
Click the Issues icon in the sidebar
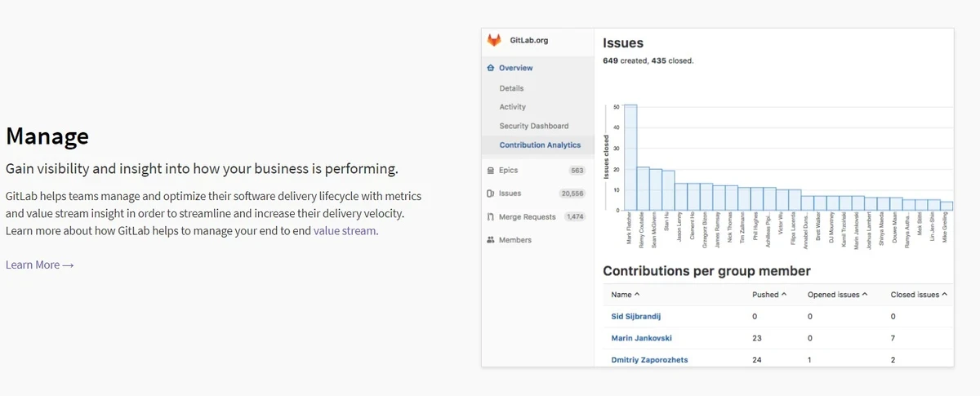pos(490,194)
